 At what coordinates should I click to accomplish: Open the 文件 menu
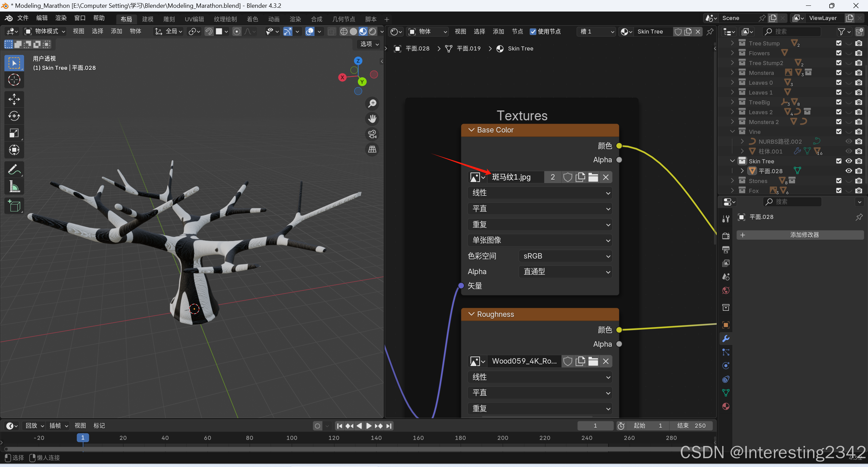23,18
